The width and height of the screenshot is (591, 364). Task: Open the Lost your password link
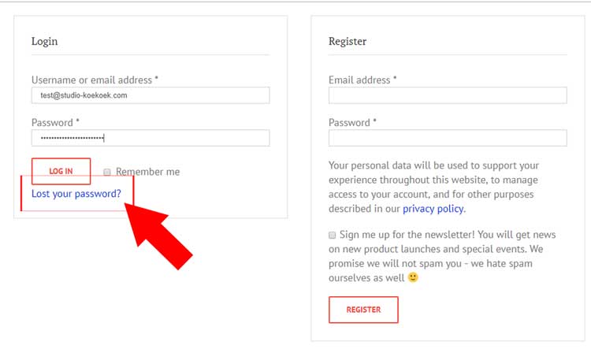coord(76,194)
